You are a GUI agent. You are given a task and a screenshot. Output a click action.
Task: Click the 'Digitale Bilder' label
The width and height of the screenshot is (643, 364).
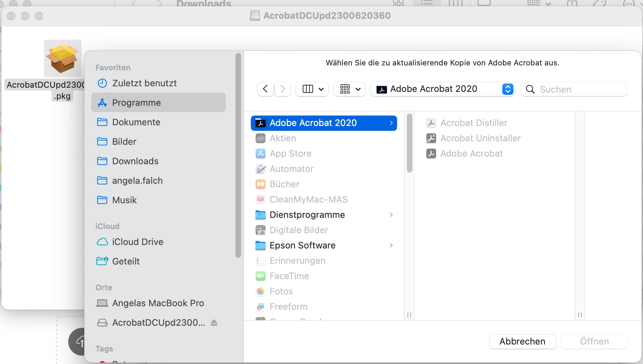click(299, 230)
